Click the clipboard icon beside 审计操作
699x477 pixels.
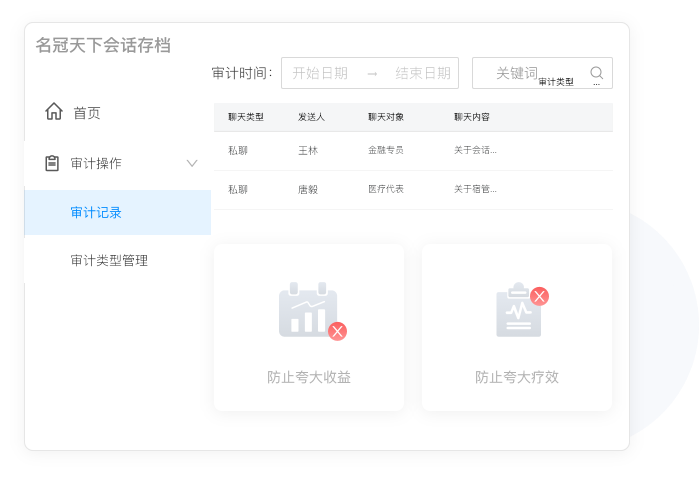[x=53, y=163]
